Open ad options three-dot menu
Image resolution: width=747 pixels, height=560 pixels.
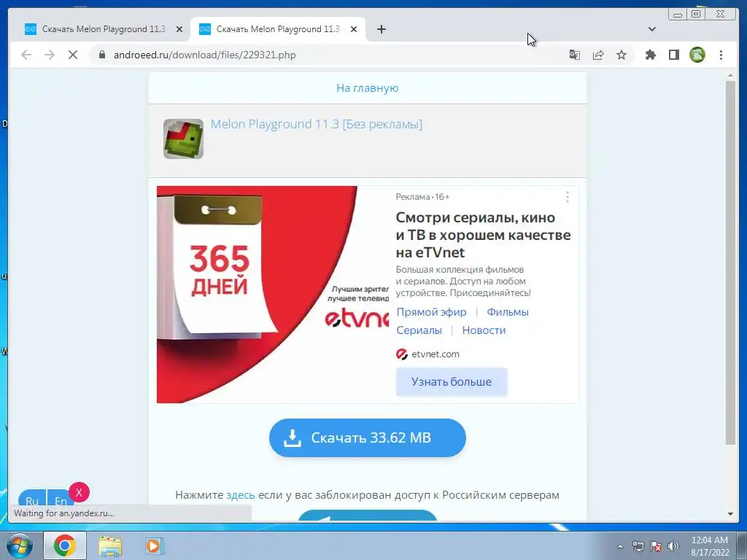pyautogui.click(x=567, y=197)
